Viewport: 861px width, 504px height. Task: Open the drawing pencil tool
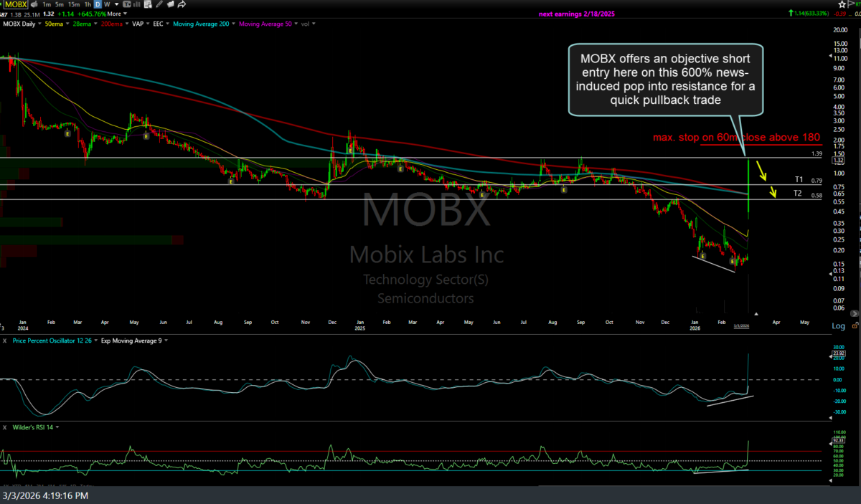[x=159, y=4]
